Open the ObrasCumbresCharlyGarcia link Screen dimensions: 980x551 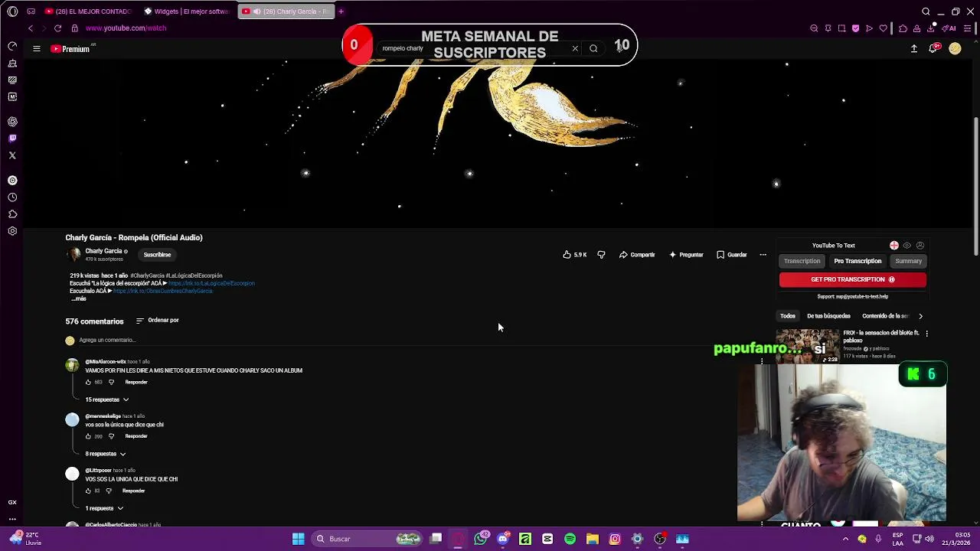[162, 291]
